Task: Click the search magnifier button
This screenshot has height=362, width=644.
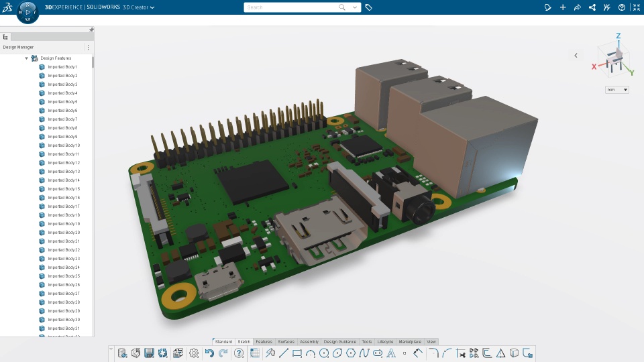Action: coord(341,7)
